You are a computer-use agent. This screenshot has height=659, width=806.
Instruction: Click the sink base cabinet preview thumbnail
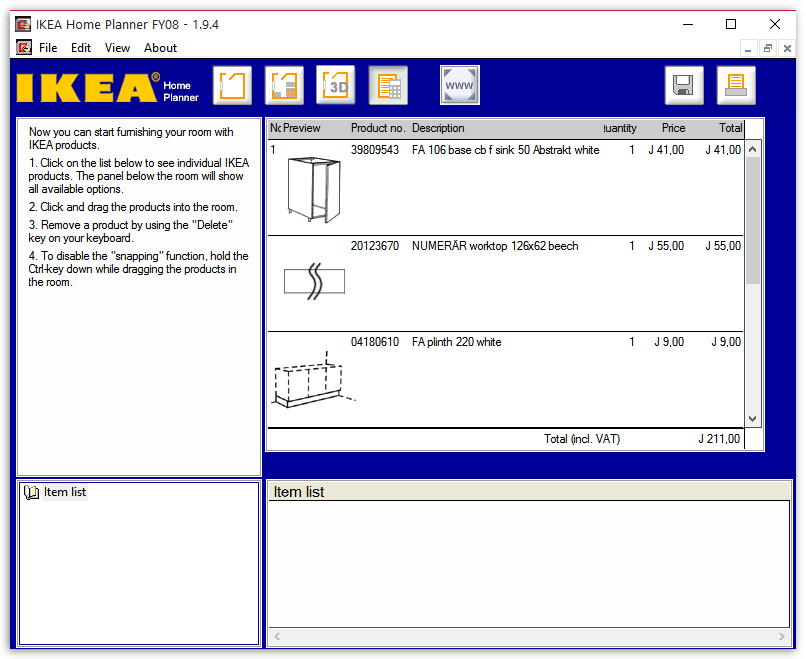(307, 189)
